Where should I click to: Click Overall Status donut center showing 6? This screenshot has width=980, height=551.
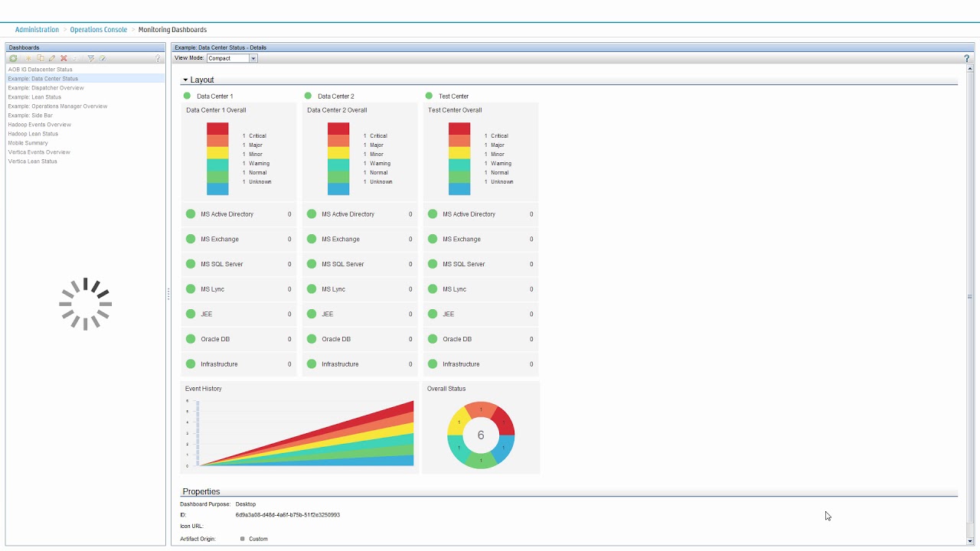click(481, 435)
